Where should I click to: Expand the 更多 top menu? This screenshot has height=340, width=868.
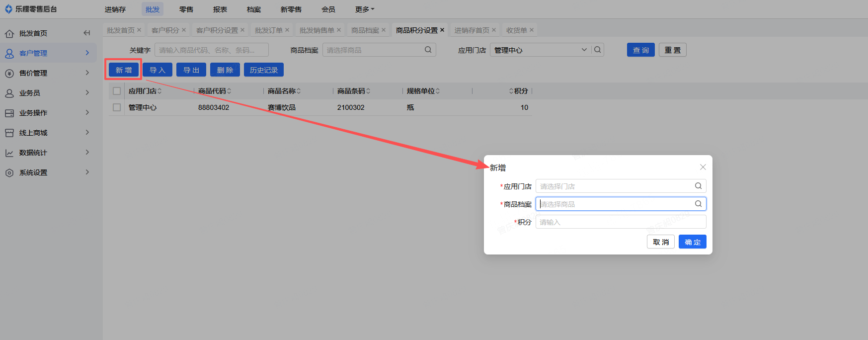click(x=364, y=9)
